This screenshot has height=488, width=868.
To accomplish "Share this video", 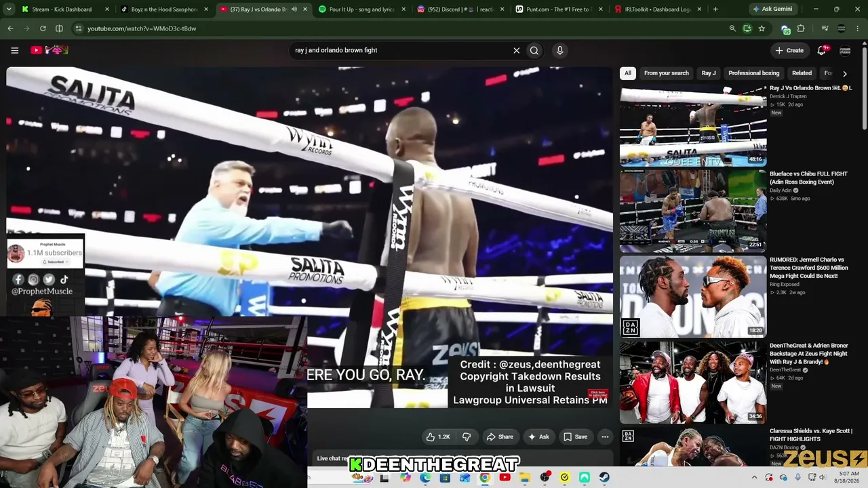I will 500,437.
